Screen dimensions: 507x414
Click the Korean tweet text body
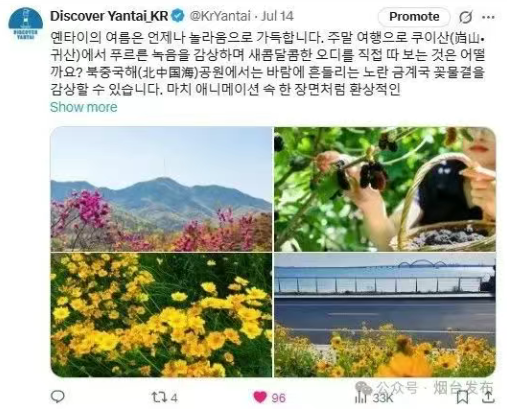pos(268,63)
